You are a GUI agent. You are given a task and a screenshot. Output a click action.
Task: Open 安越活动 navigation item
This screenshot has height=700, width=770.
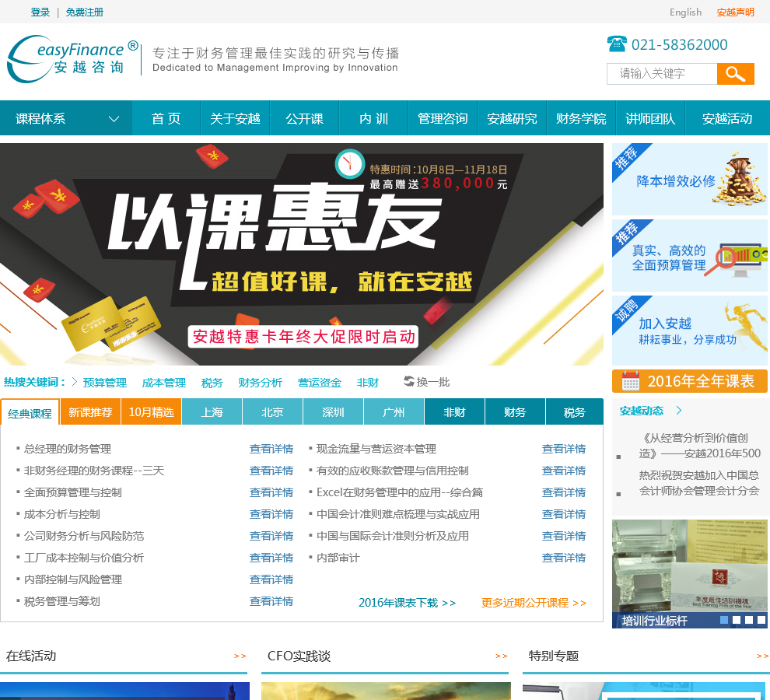(x=727, y=118)
